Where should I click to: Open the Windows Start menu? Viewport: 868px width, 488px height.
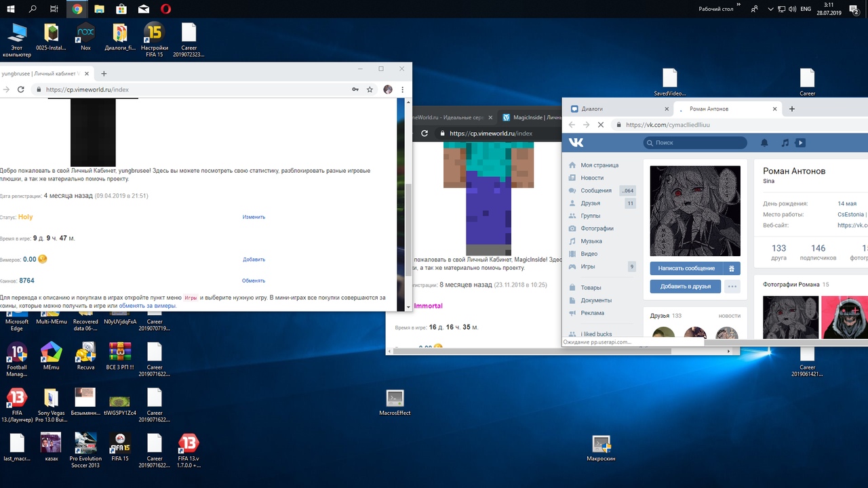(x=11, y=9)
